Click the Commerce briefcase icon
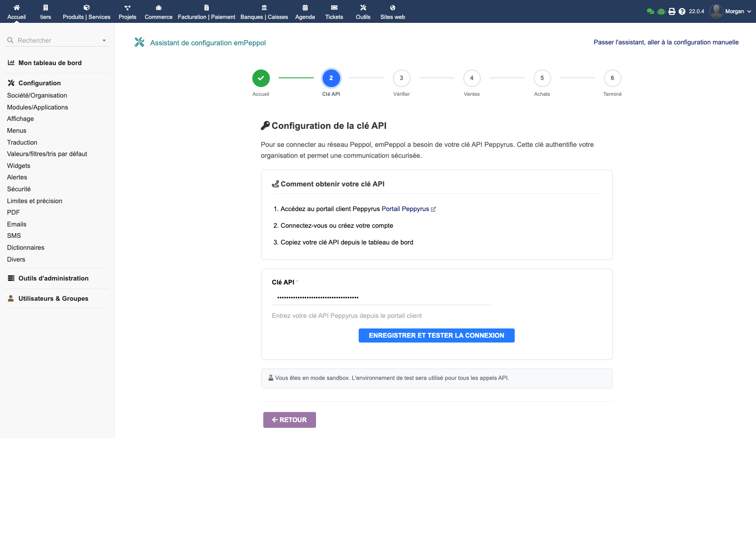The height and width of the screenshot is (536, 756). click(x=159, y=7)
